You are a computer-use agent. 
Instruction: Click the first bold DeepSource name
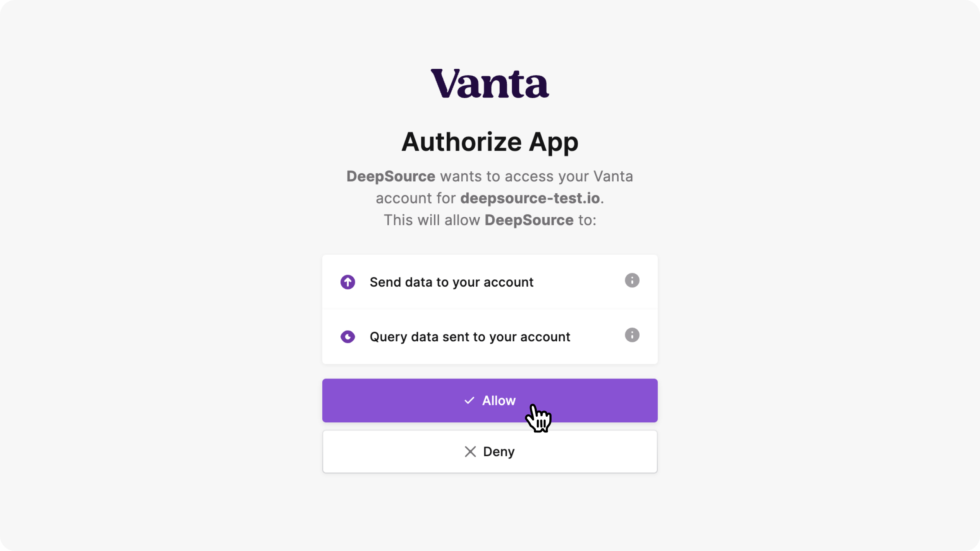[390, 176]
